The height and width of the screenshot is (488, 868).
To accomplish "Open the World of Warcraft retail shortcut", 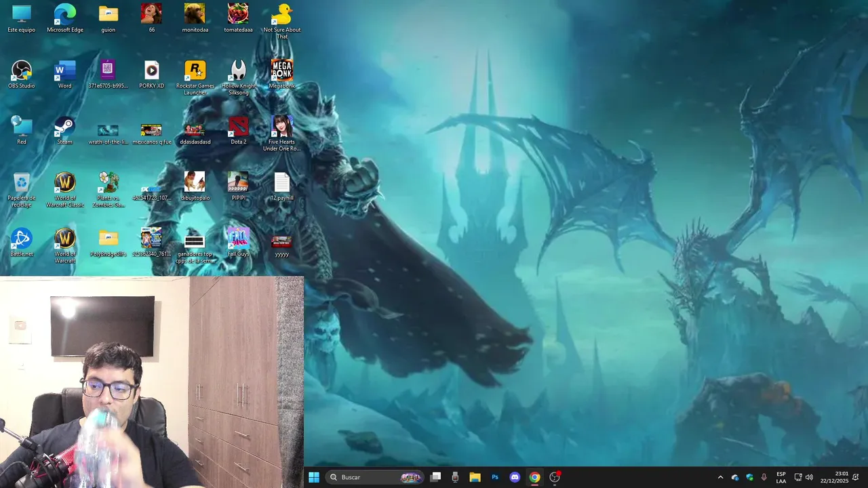I will (x=65, y=245).
